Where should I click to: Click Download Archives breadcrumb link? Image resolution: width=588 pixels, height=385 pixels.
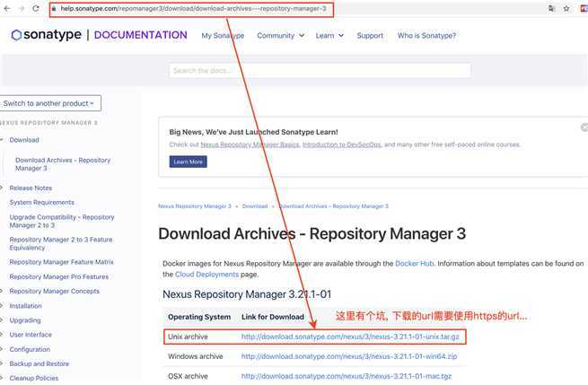pyautogui.click(x=334, y=206)
